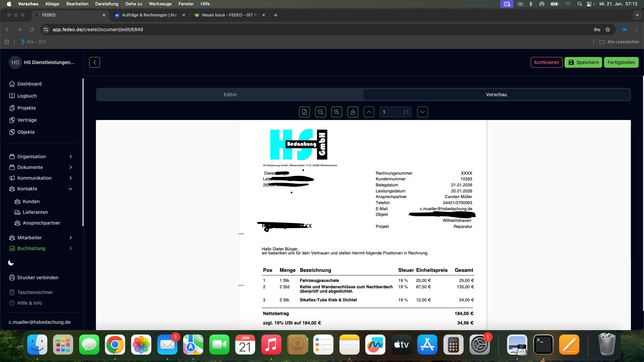Click the Fertigstellen button
This screenshot has width=644, height=362.
tap(621, 62)
